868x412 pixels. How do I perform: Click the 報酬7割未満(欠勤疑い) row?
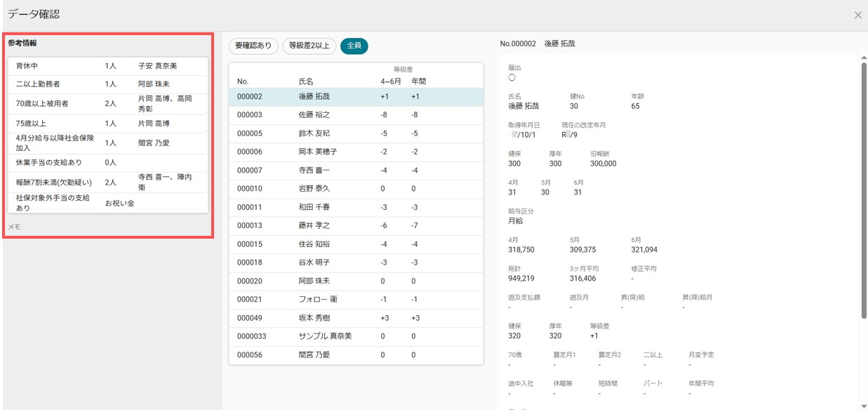click(x=108, y=182)
